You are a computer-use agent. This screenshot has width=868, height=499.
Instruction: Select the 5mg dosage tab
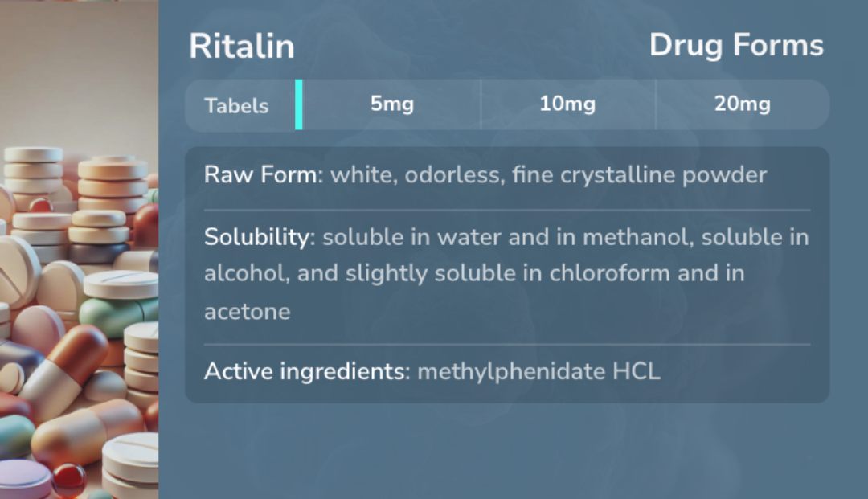(392, 104)
